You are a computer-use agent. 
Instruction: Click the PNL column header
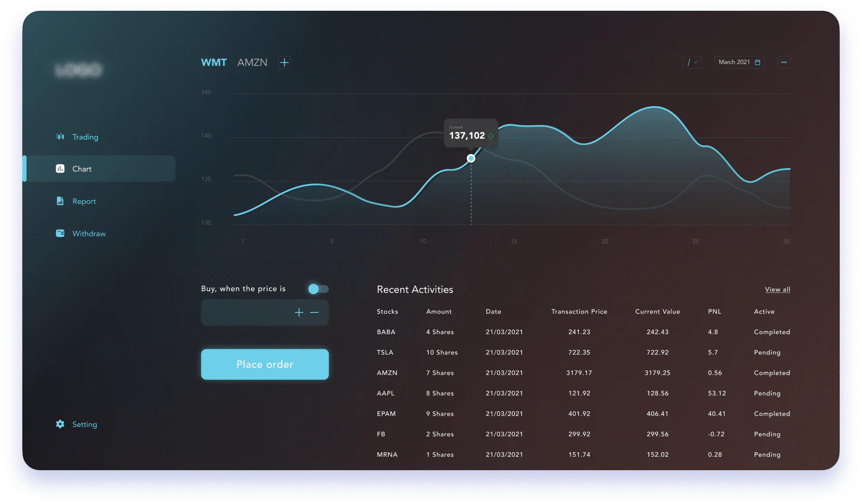point(714,312)
